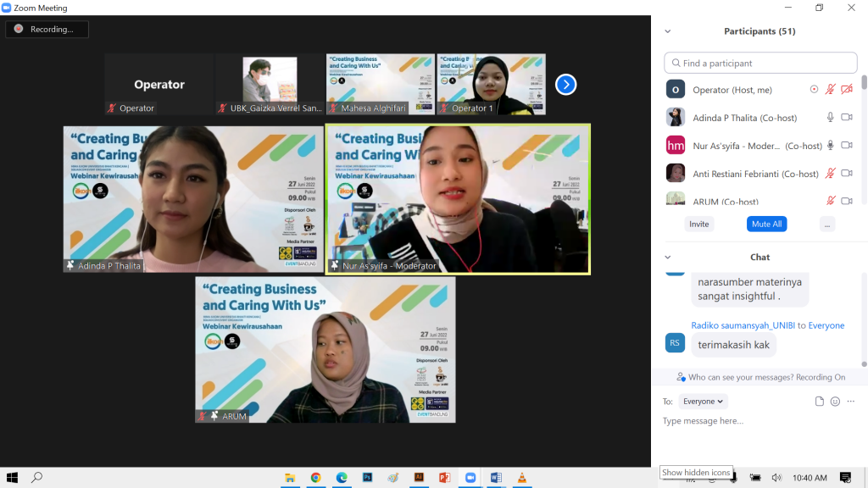Select the Mahesa Alghifari video thumbnail
This screenshot has height=488, width=868.
click(x=381, y=84)
